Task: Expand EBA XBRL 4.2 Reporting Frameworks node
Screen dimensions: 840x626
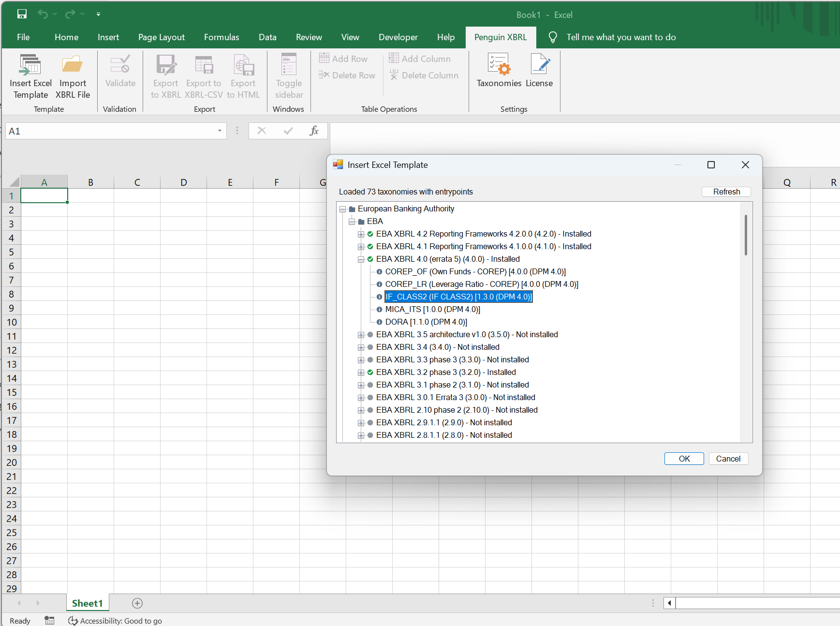Action: pyautogui.click(x=361, y=234)
